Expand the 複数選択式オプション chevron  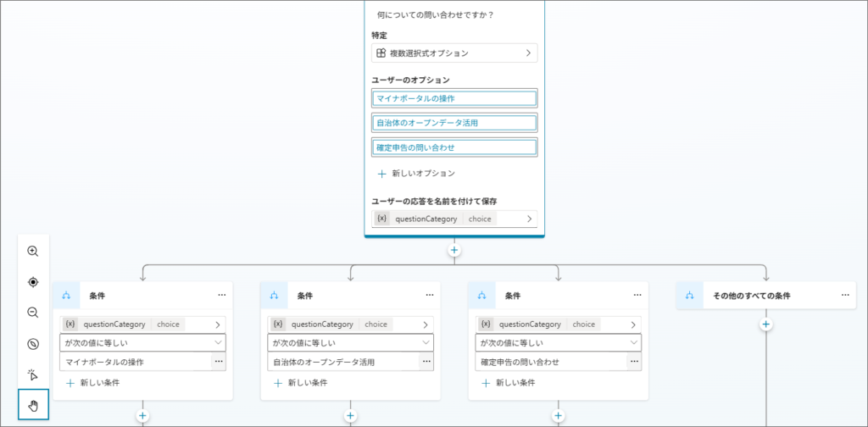528,53
